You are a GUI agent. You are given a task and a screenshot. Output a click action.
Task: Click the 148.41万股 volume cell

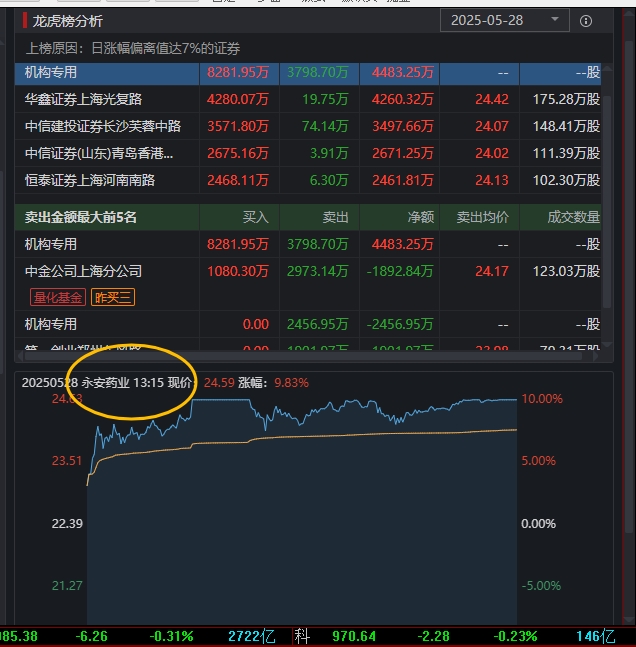[566, 126]
